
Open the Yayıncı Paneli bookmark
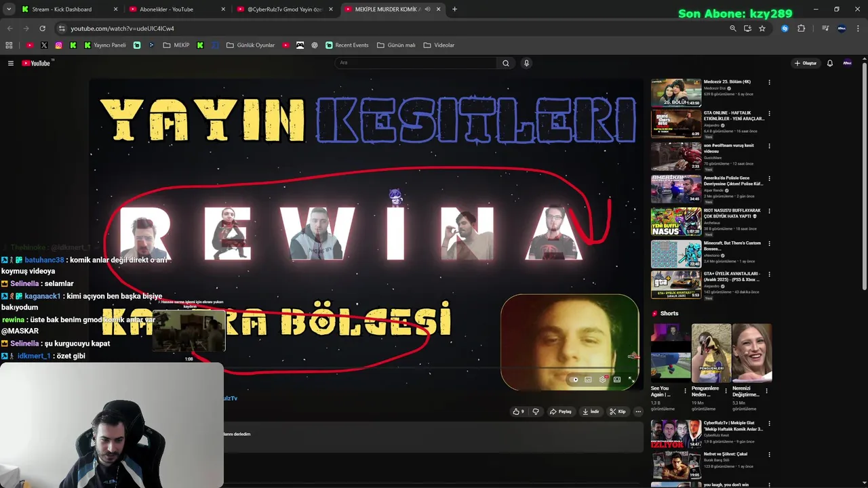click(x=105, y=45)
